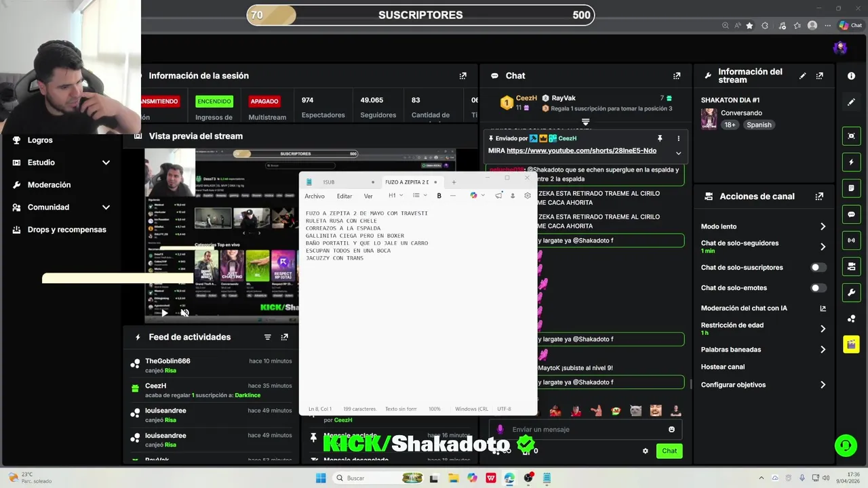Open pinned YouTube shorts link
The image size is (868, 488).
coord(581,150)
